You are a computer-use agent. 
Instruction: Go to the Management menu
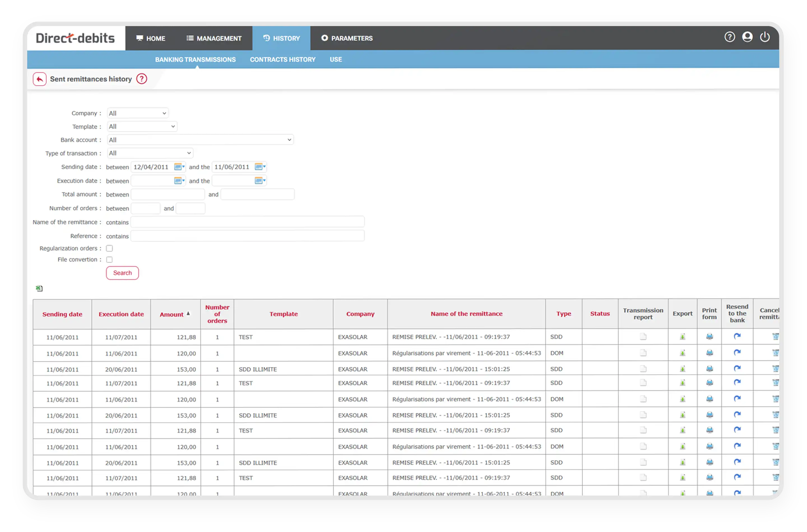214,38
